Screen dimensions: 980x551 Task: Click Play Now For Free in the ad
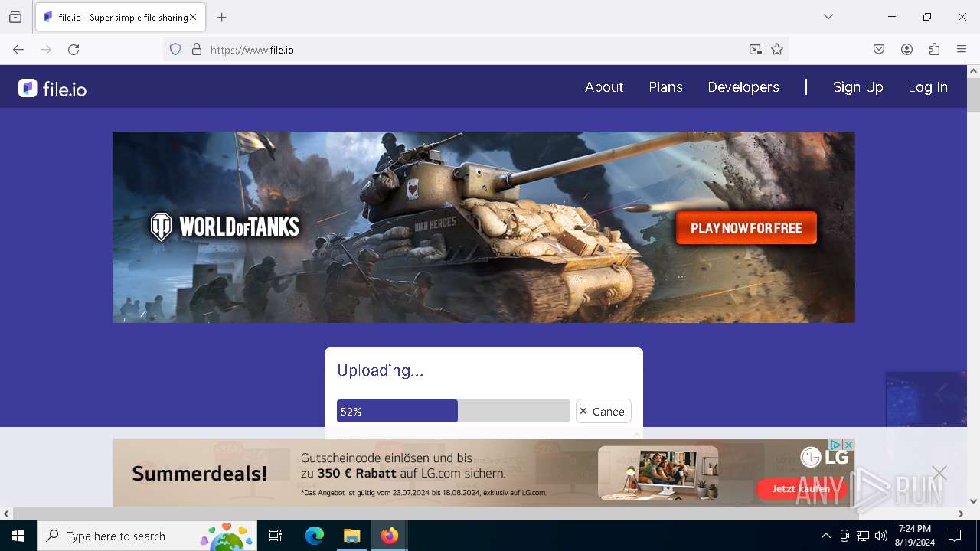pyautogui.click(x=746, y=228)
